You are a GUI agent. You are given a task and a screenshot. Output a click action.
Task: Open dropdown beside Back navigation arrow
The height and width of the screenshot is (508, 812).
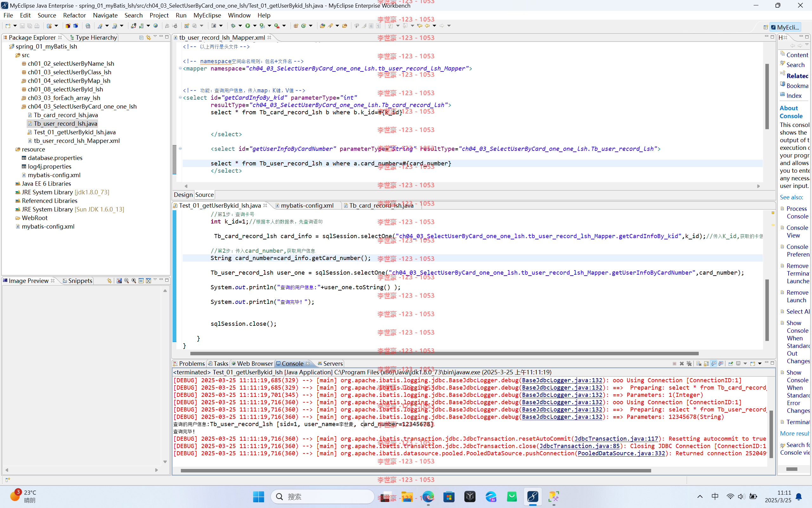point(434,26)
